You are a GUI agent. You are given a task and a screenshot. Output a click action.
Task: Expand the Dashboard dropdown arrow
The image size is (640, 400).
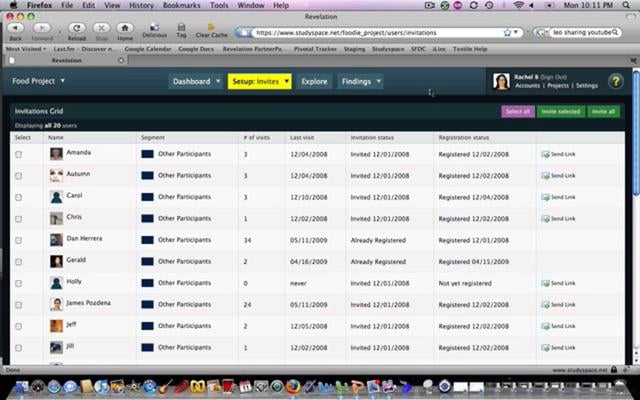pos(218,81)
